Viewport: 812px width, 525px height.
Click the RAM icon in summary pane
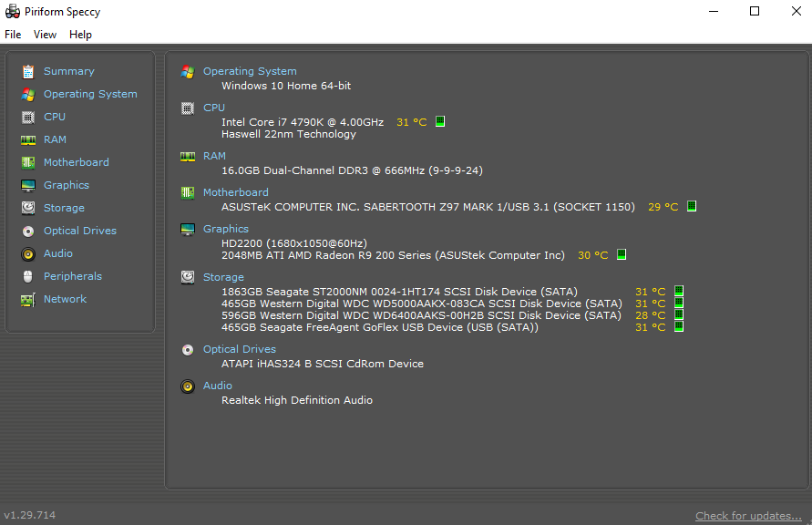(188, 157)
